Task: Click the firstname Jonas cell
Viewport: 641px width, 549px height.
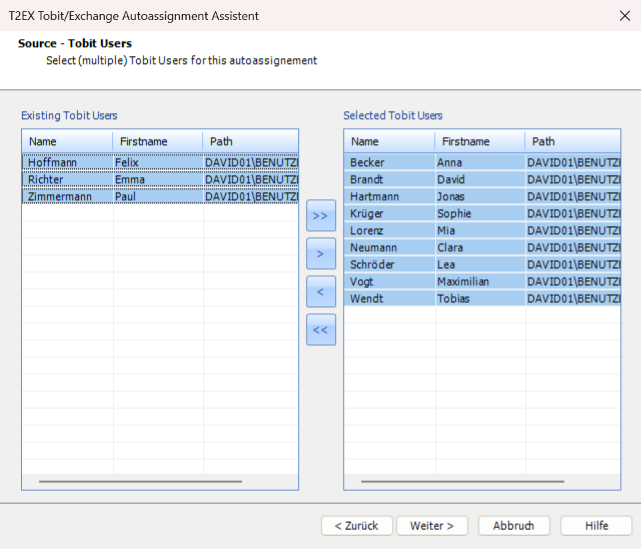Action: 480,197
